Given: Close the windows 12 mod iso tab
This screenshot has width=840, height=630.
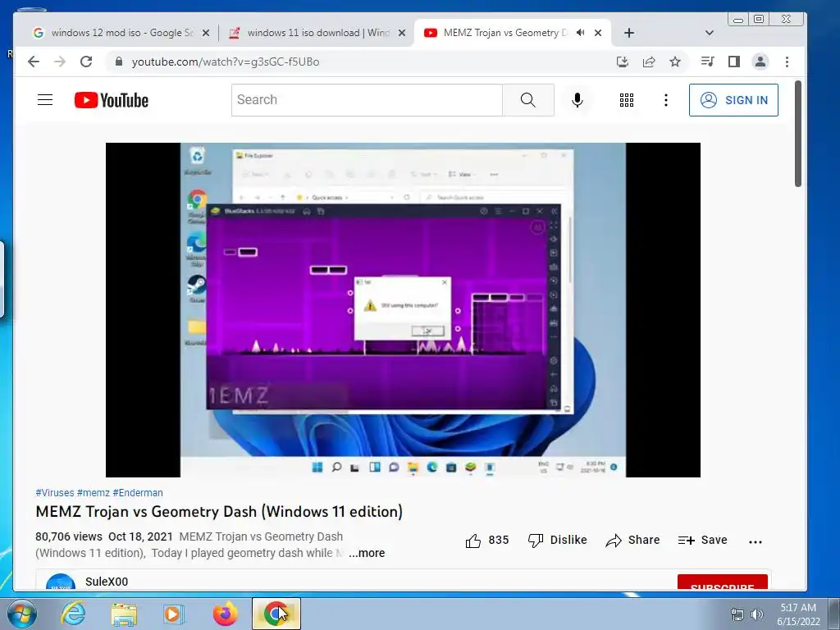Looking at the screenshot, I should [206, 33].
